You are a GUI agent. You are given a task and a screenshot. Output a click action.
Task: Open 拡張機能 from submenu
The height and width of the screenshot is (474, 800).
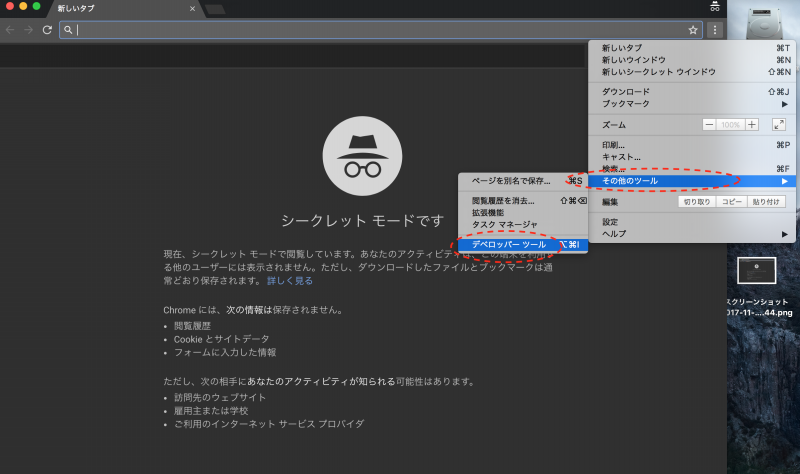[x=523, y=213]
